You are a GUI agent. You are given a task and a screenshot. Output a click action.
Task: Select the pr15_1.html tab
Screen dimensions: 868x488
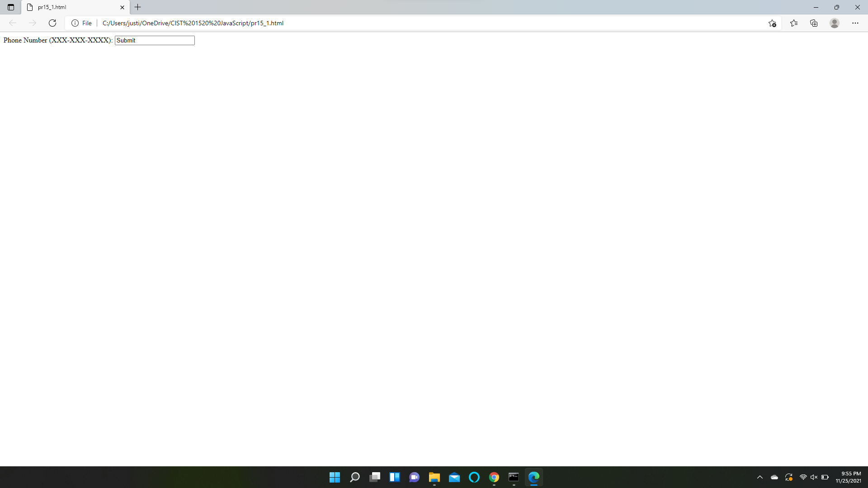[68, 7]
